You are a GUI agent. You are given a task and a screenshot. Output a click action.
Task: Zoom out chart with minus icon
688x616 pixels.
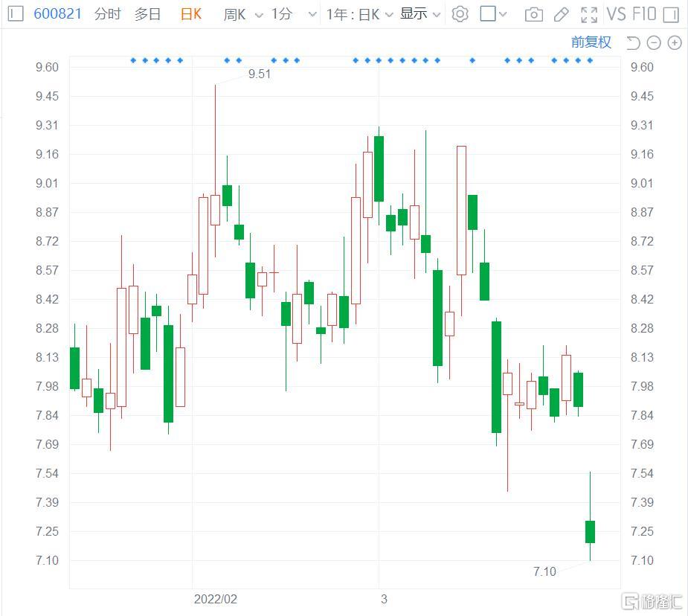tap(654, 42)
